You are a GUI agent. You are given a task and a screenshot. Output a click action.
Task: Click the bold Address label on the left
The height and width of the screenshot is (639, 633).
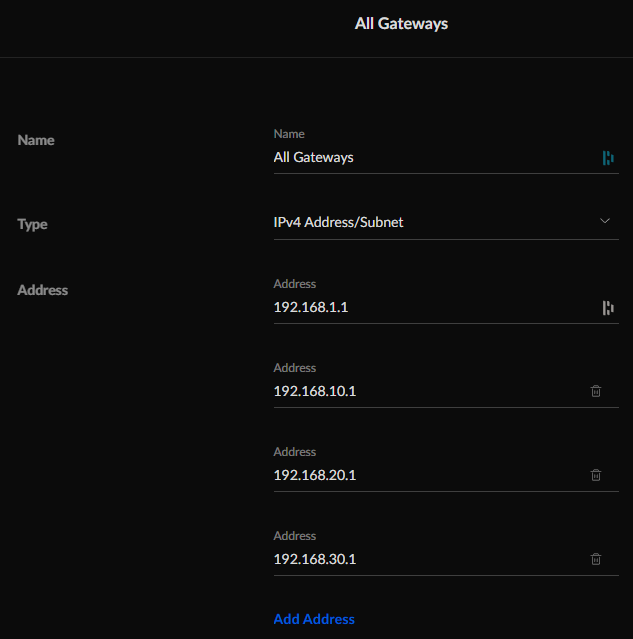[43, 290]
